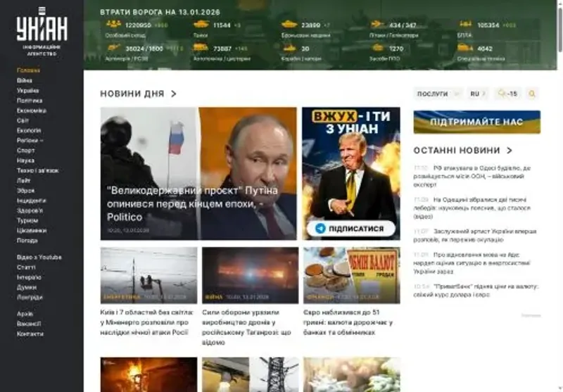The image size is (563, 392).
Task: Click the search magnifier icon
Action: pyautogui.click(x=532, y=94)
